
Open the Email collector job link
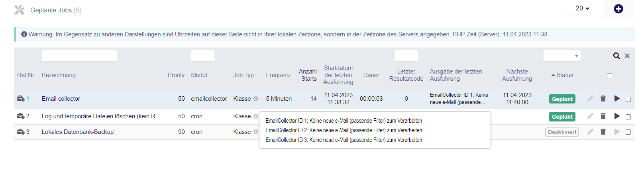pos(61,99)
